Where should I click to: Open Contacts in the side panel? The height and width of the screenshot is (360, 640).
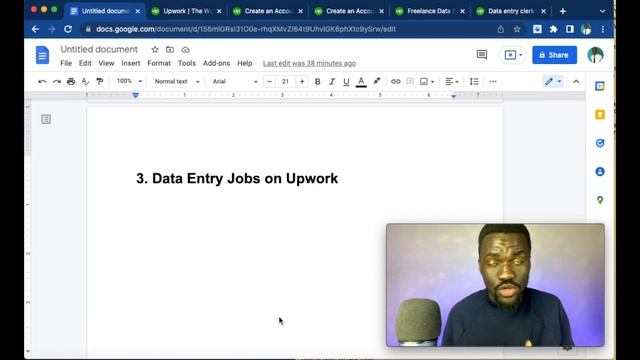pyautogui.click(x=600, y=171)
